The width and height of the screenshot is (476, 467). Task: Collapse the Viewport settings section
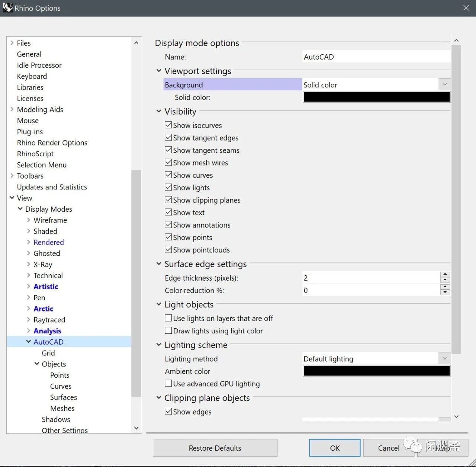click(159, 71)
